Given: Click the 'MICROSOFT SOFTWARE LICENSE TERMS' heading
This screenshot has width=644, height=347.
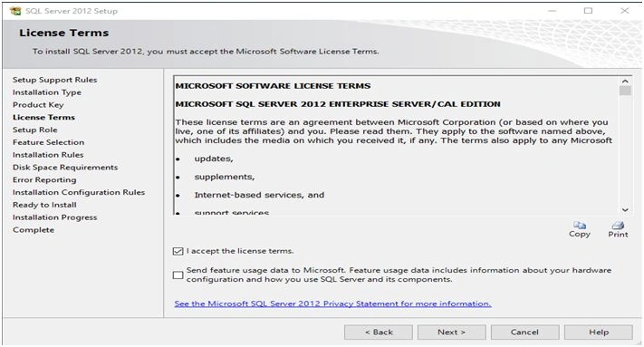Looking at the screenshot, I should point(273,86).
